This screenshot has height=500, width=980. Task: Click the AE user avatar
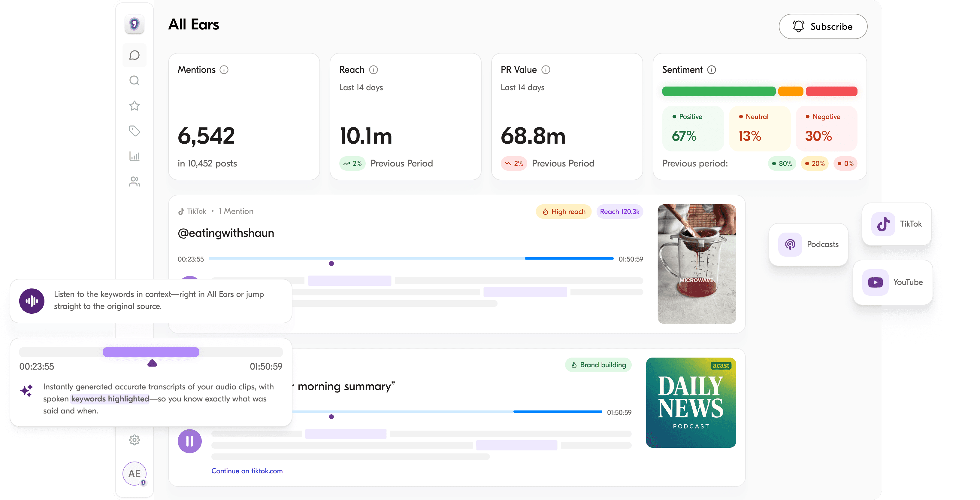(x=134, y=473)
